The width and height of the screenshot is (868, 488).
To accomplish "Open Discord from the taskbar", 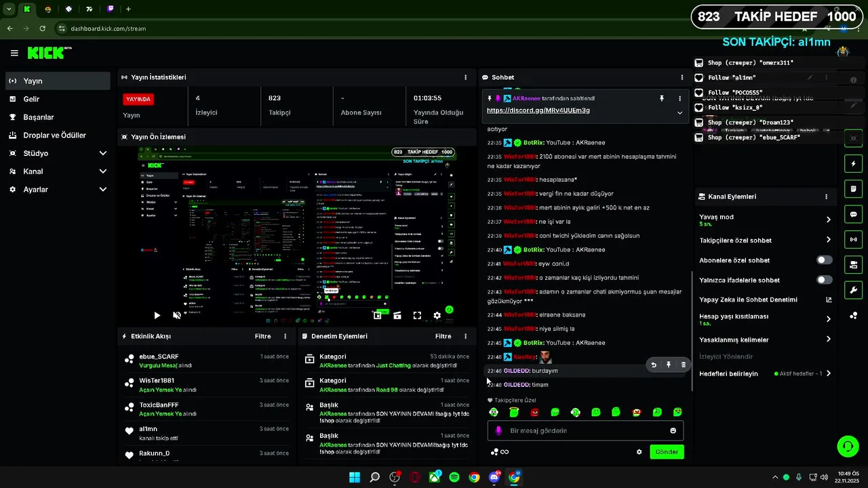I will pos(494,477).
